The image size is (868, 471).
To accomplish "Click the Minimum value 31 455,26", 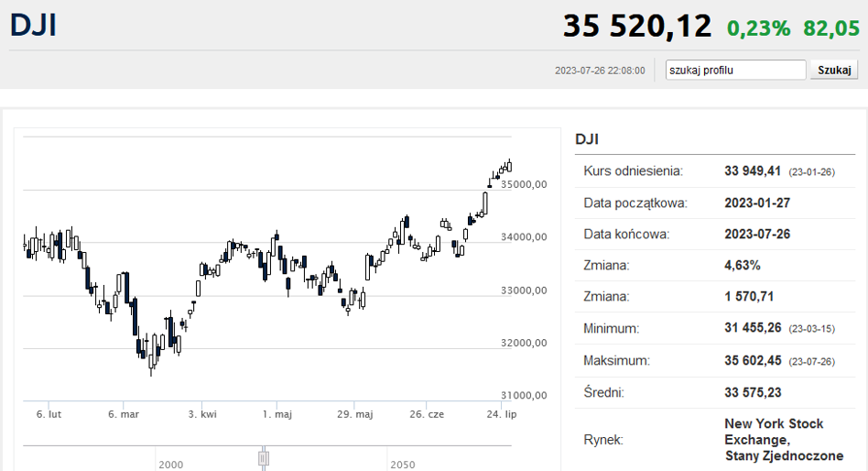I will 753,328.
